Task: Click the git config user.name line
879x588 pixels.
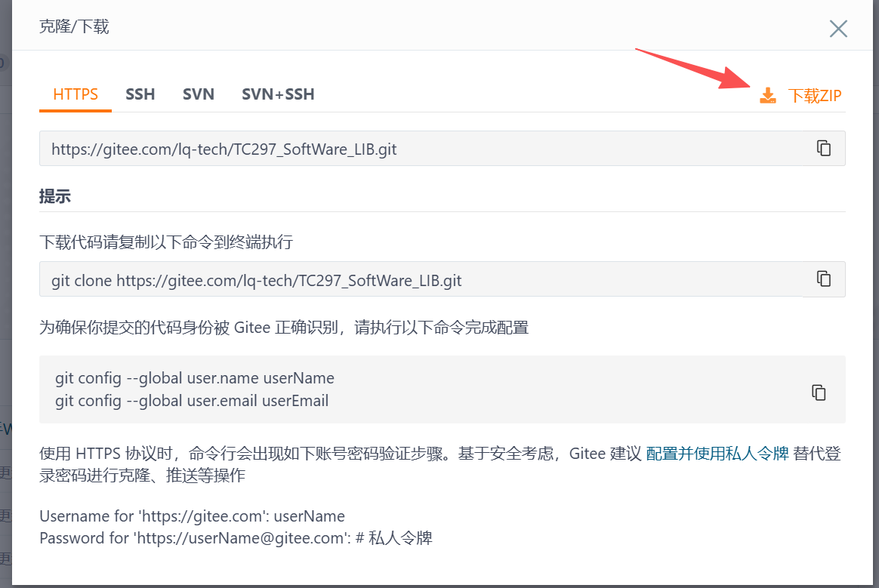Action: click(195, 378)
